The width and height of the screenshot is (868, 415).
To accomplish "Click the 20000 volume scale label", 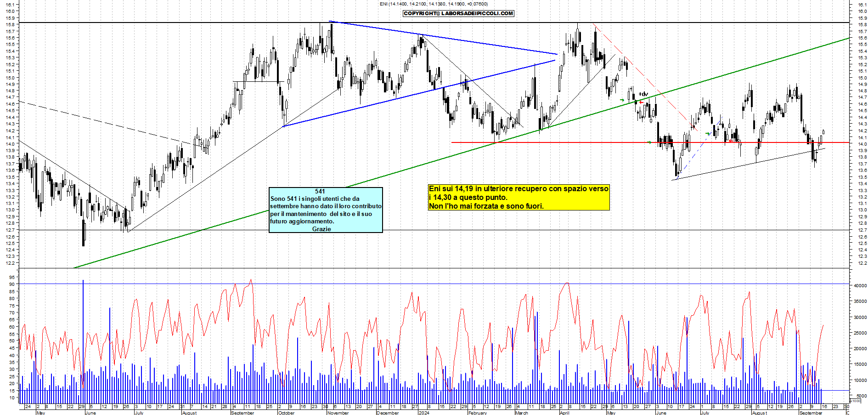I will coord(860,348).
